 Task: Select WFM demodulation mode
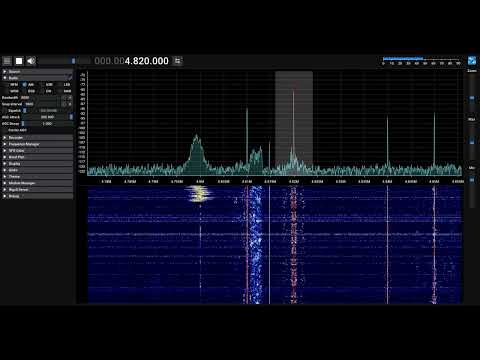[x=11, y=91]
